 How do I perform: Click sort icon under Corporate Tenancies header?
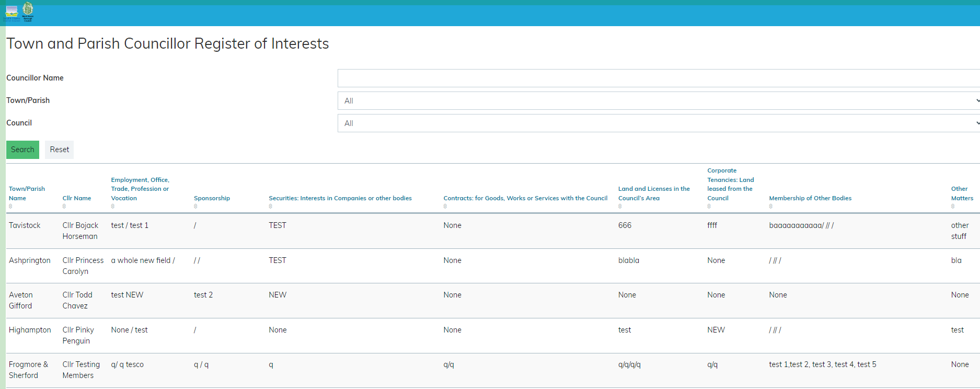pyautogui.click(x=709, y=207)
